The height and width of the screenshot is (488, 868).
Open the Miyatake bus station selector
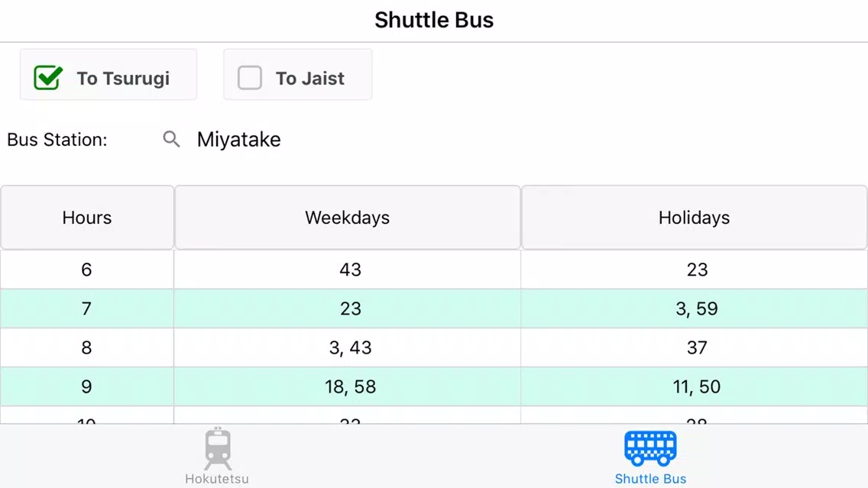pos(238,140)
